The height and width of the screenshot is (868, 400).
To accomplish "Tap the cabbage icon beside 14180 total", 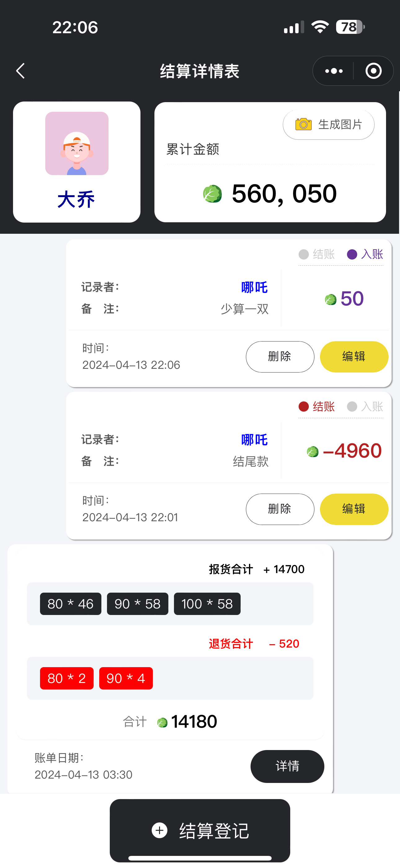I will 162,722.
